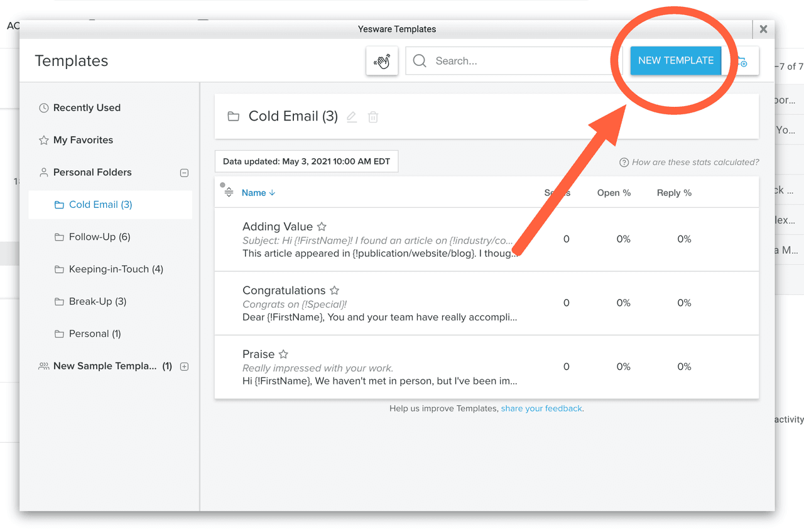This screenshot has width=804, height=532.
Task: Reverse sorting by clicking the Name arrow
Action: coord(273,192)
